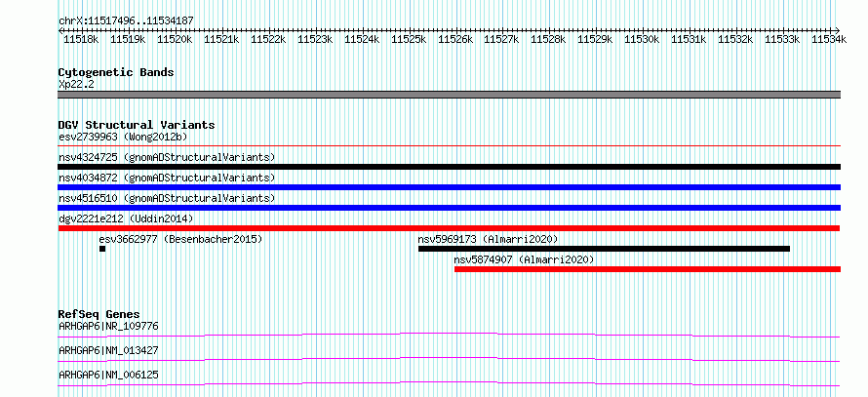Click the Cytogenetic Bands track heading
Screen dimensions: 868x397
pos(116,72)
